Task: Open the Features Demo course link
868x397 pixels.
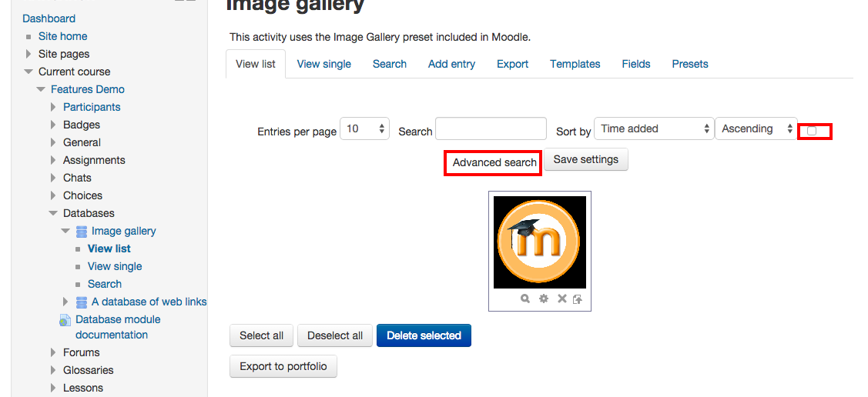Action: click(x=88, y=89)
